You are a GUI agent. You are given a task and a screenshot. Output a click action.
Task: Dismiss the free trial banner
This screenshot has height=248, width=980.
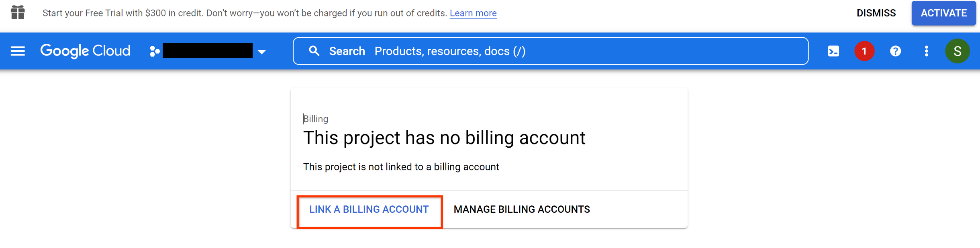876,13
